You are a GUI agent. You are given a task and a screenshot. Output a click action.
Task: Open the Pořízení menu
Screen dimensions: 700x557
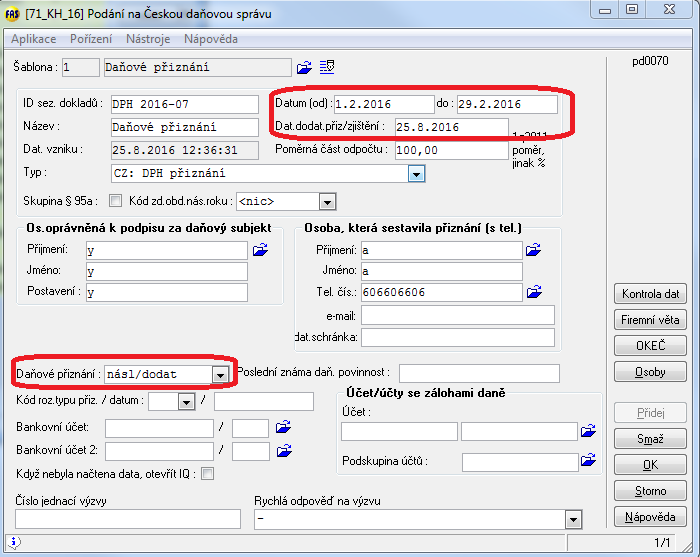click(x=91, y=39)
